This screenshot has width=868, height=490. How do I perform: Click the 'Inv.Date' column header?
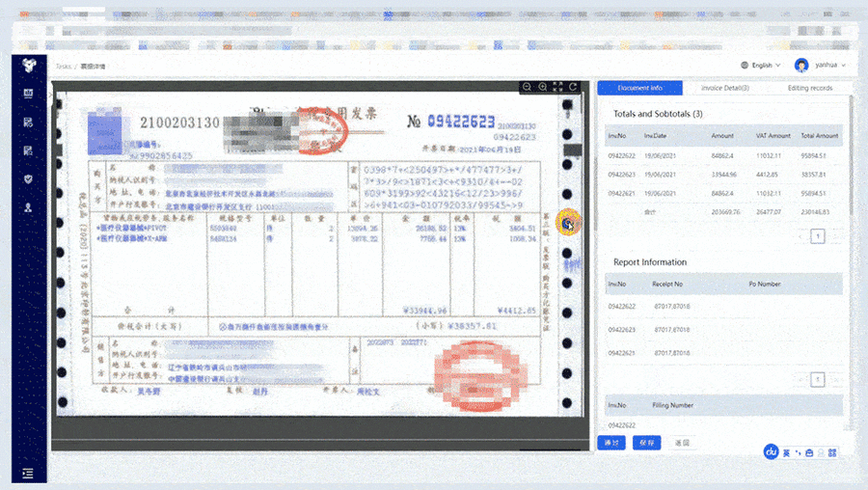pyautogui.click(x=655, y=136)
